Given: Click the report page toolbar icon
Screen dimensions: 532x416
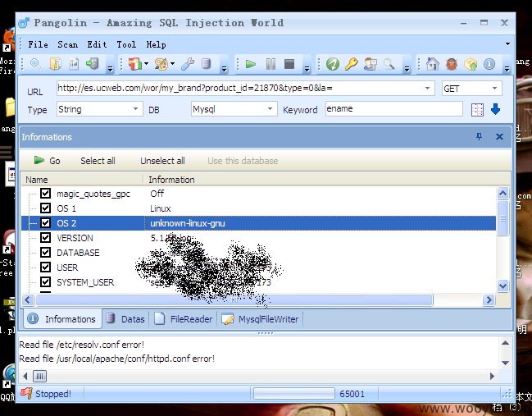Looking at the screenshot, I should pos(74,64).
